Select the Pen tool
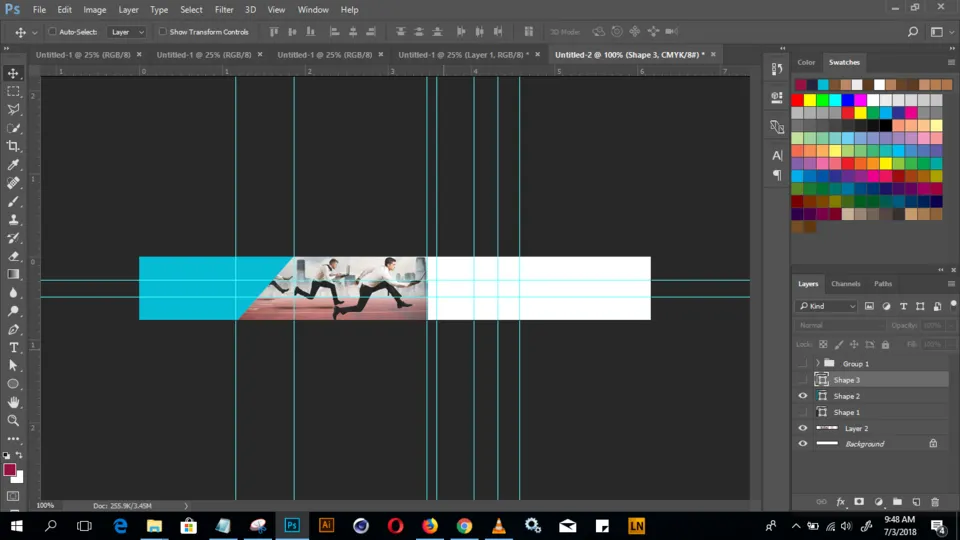The height and width of the screenshot is (540, 960). (13, 329)
